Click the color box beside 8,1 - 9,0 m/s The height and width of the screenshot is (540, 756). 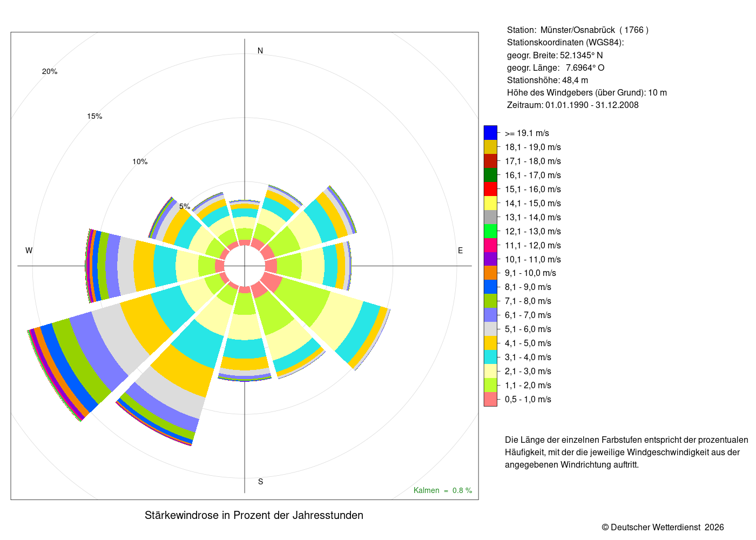point(490,287)
